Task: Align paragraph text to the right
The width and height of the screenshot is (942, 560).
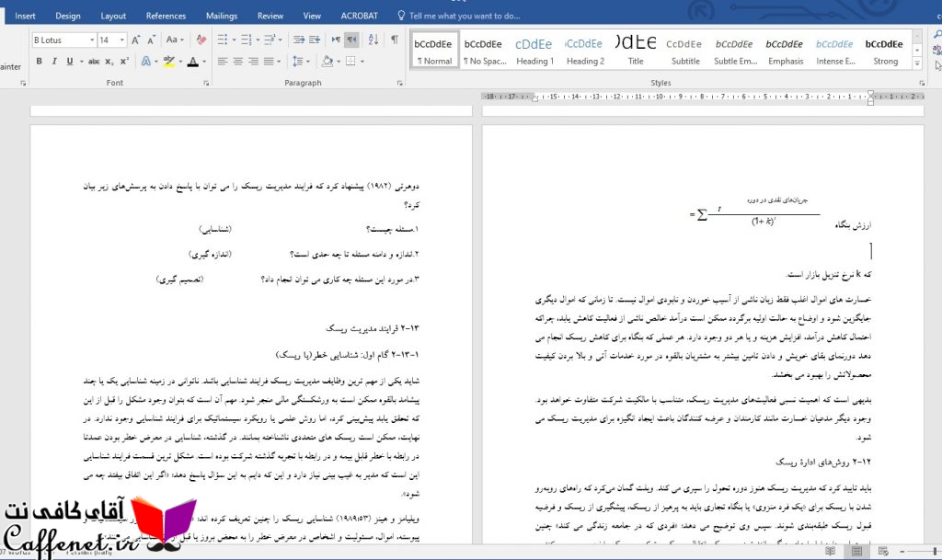Action: click(254, 62)
